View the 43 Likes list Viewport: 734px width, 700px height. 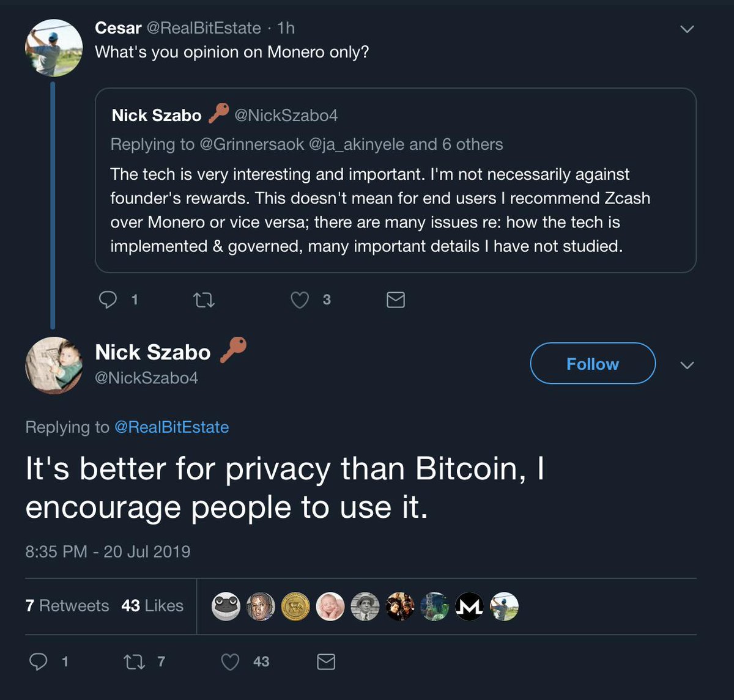[x=152, y=605]
